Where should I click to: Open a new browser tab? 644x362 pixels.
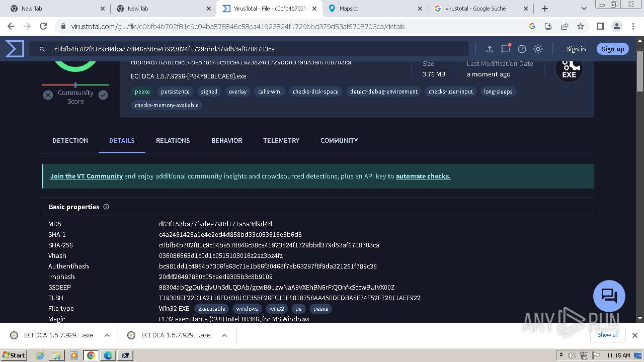click(545, 9)
